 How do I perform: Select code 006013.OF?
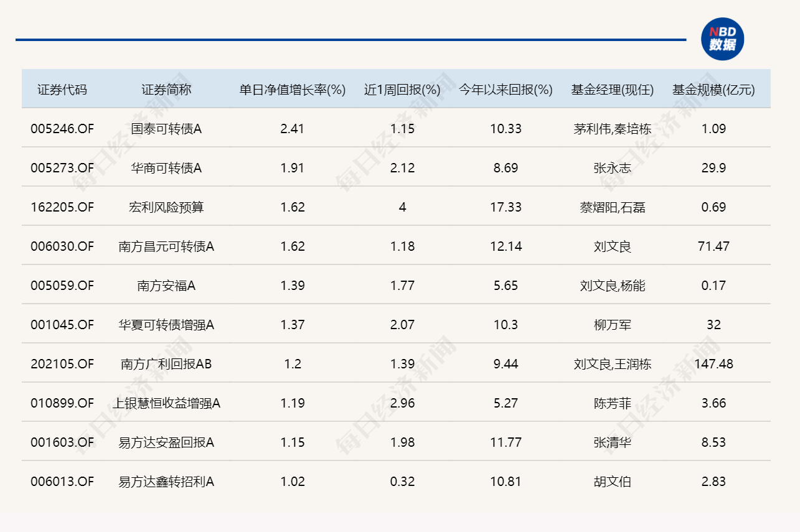pyautogui.click(x=62, y=481)
